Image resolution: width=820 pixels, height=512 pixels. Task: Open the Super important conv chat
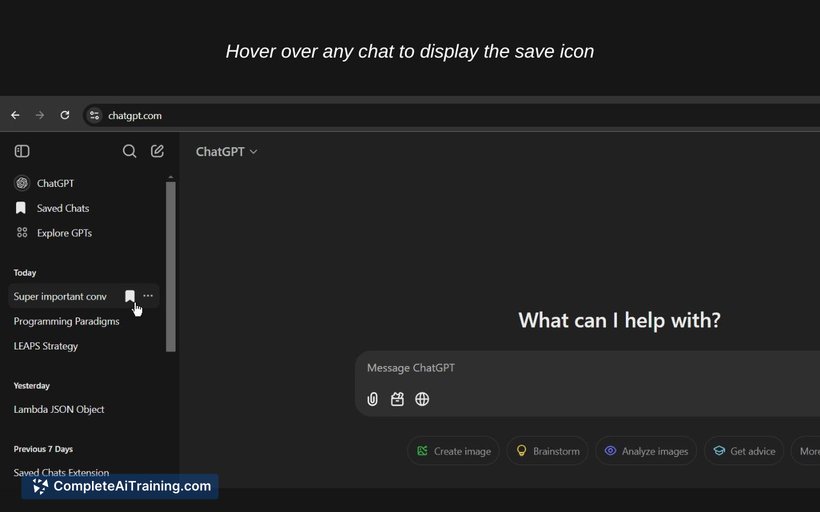click(60, 297)
